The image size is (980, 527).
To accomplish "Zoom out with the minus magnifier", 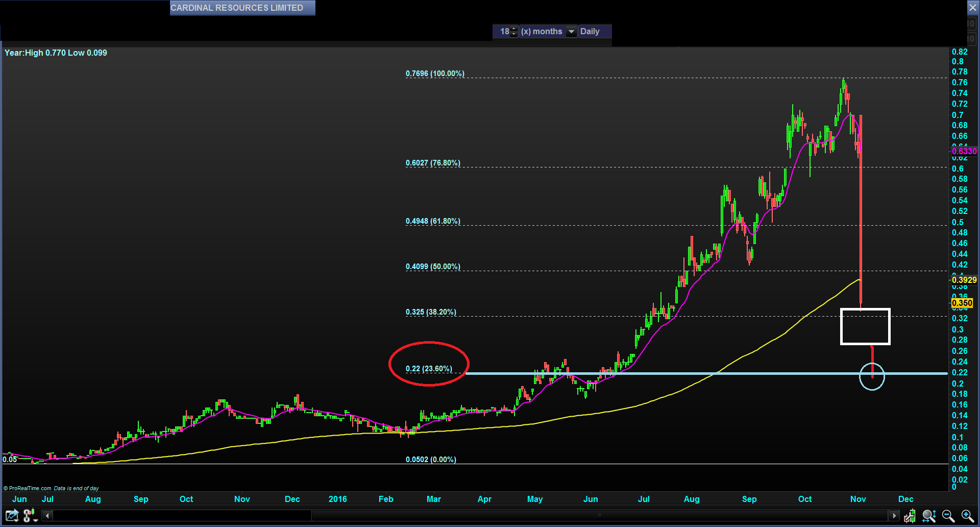I will tap(948, 516).
